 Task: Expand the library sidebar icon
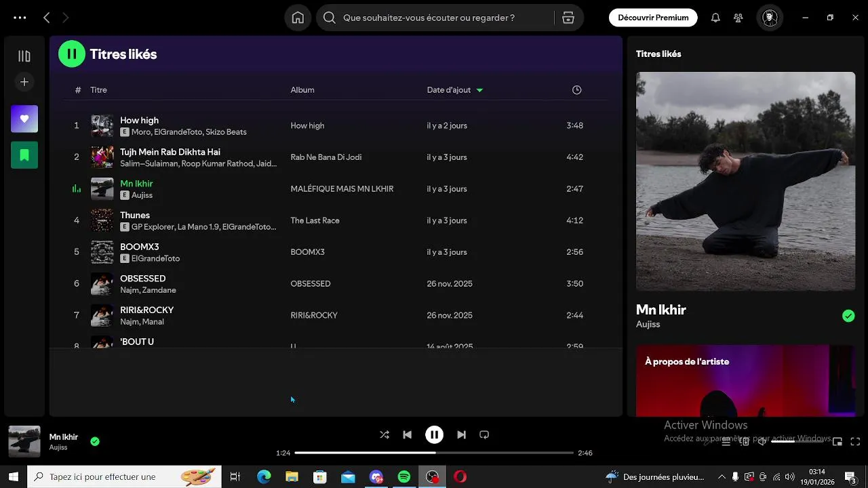24,56
